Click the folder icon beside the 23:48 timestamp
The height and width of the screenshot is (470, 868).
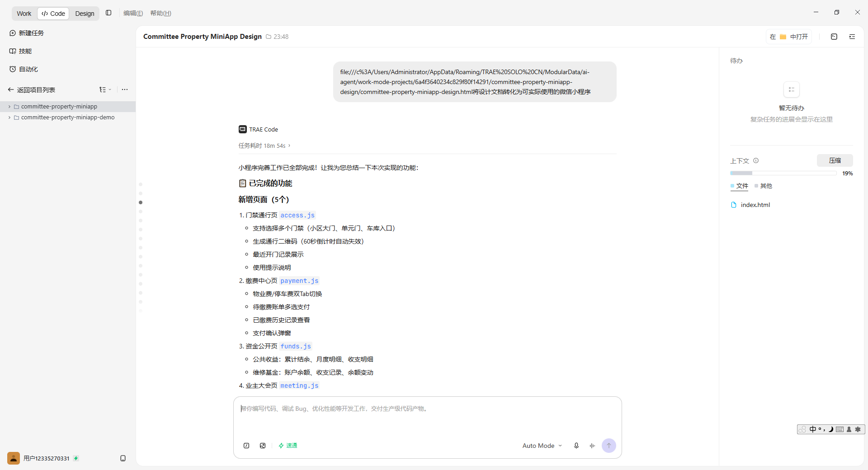click(269, 37)
